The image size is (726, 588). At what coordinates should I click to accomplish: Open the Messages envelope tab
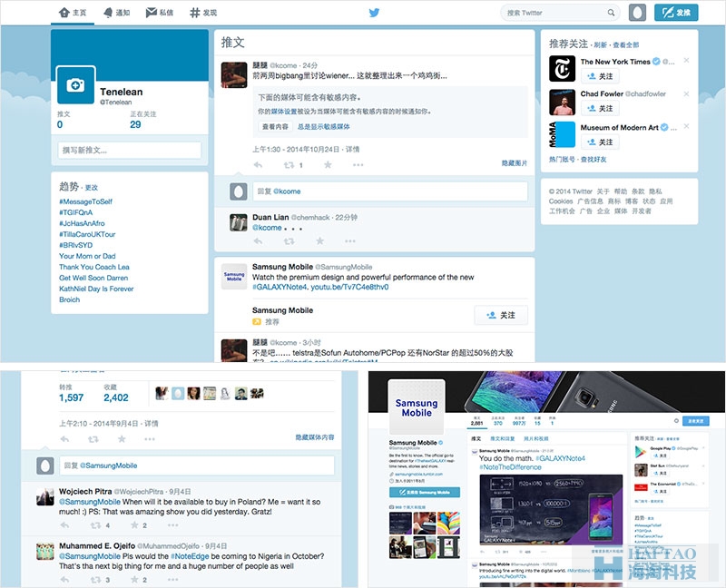click(x=160, y=13)
